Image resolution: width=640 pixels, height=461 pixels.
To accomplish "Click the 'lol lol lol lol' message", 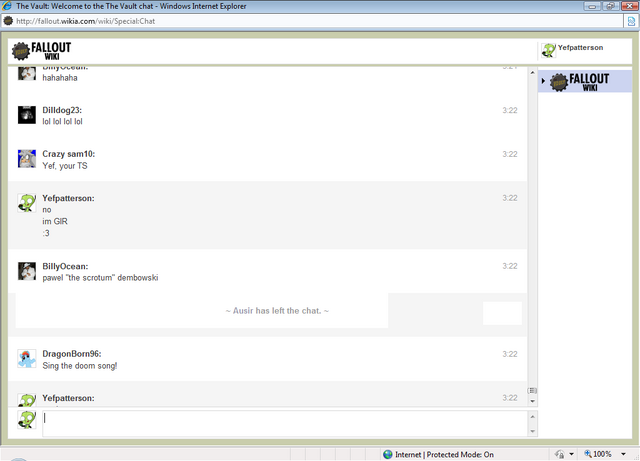I will coord(62,121).
